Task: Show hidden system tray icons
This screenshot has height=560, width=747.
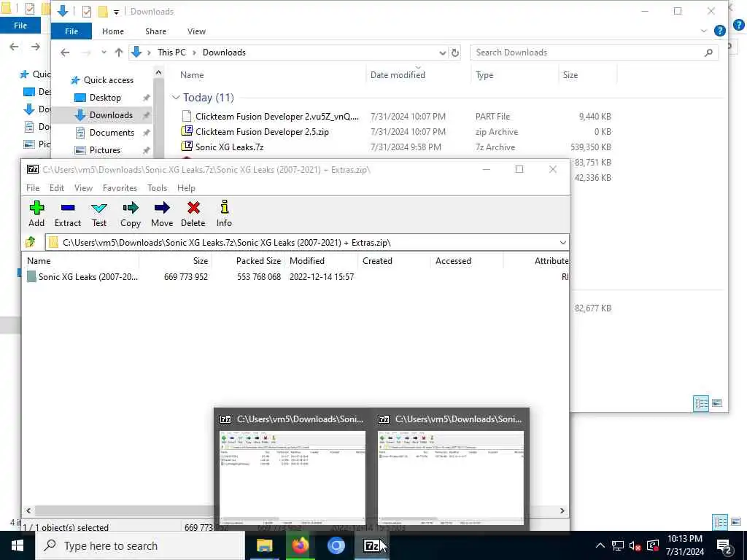Action: click(600, 545)
